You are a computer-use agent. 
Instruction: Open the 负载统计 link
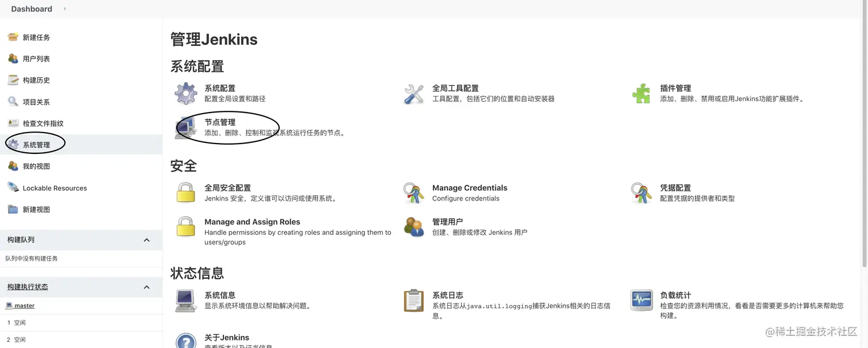coord(675,295)
